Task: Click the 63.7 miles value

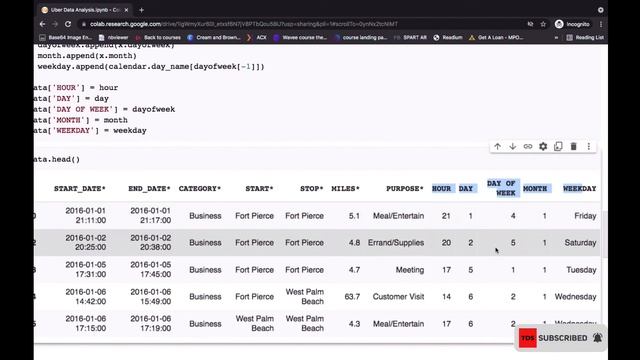Action: pyautogui.click(x=352, y=297)
